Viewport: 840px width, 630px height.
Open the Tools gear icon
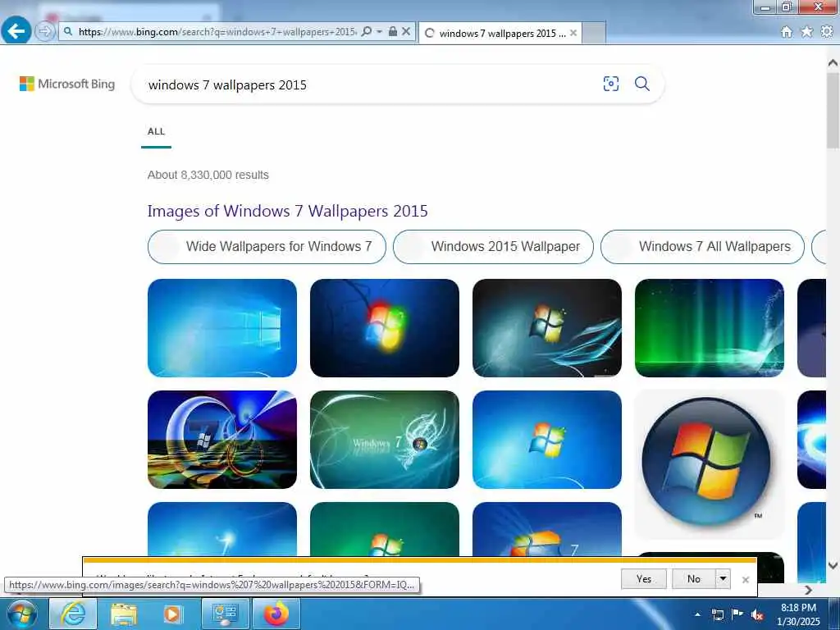827,32
